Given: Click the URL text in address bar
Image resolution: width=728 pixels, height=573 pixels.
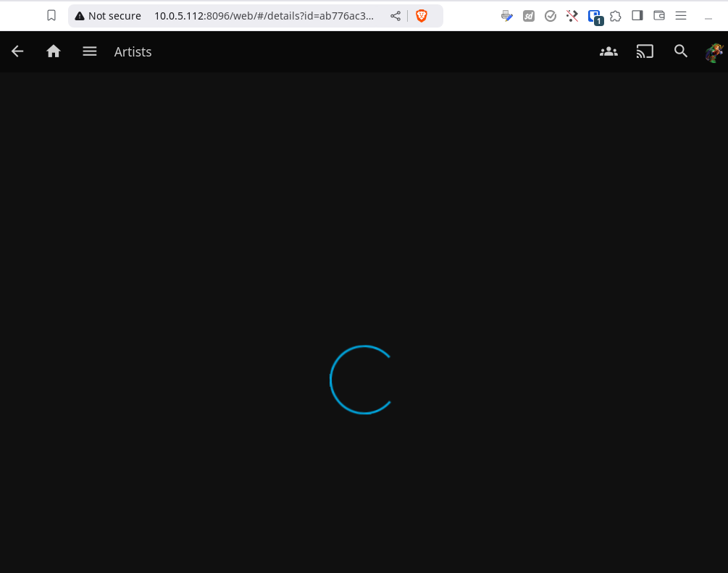Looking at the screenshot, I should click(x=264, y=16).
